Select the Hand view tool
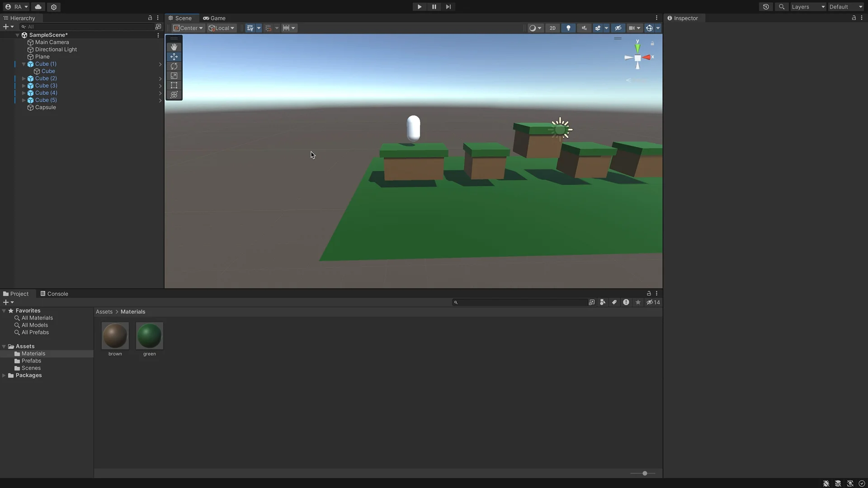This screenshot has height=488, width=868. (x=174, y=47)
